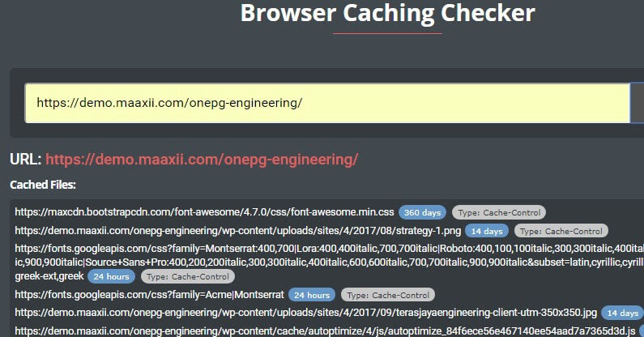Click the Browser Caching Checker heading
Image resolution: width=644 pixels, height=337 pixels.
point(387,13)
